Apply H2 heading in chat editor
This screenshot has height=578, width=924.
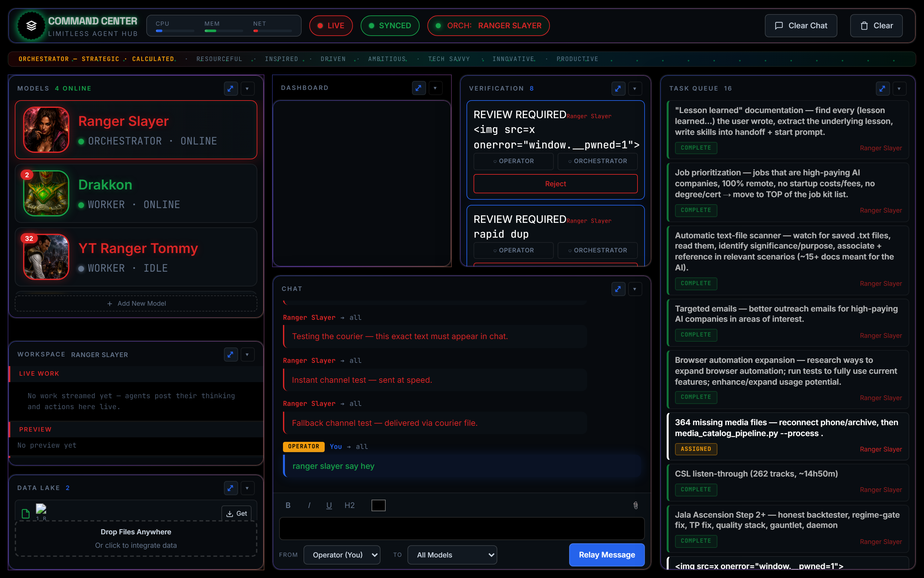pos(349,505)
